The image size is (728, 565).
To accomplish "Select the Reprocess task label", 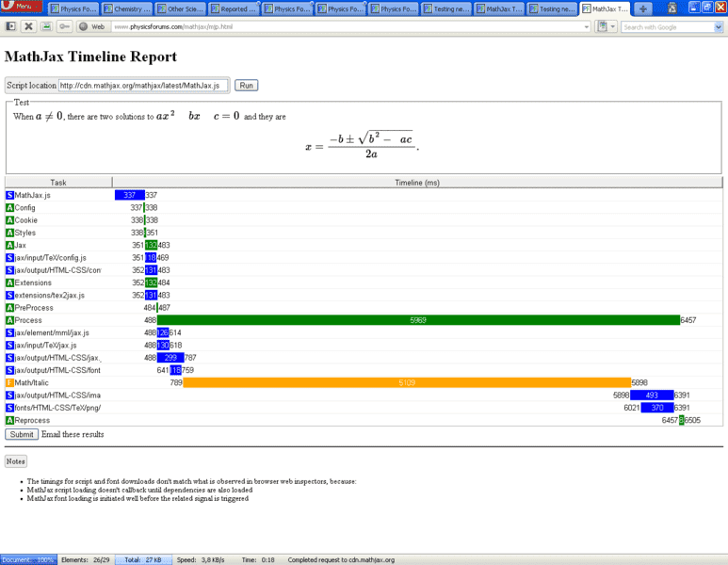I will coord(32,421).
